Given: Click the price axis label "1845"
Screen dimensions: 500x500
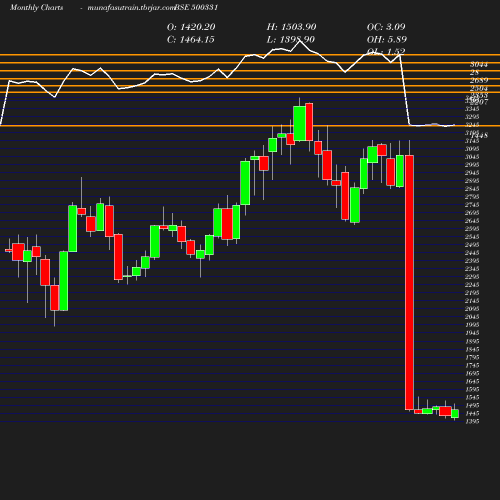Looking at the screenshot, I should (472, 349).
